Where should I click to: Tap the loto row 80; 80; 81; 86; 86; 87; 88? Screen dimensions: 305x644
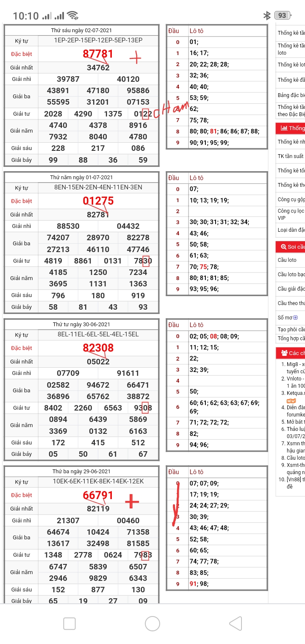(224, 131)
